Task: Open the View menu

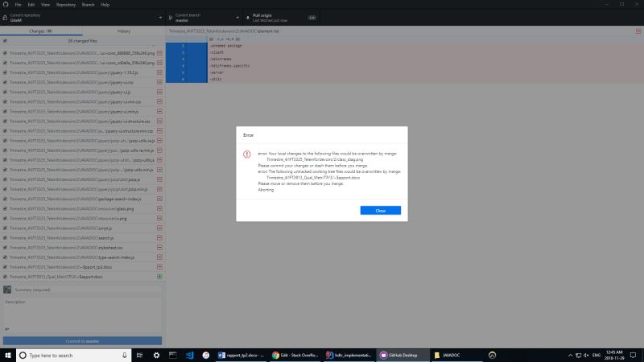Action: point(45,5)
